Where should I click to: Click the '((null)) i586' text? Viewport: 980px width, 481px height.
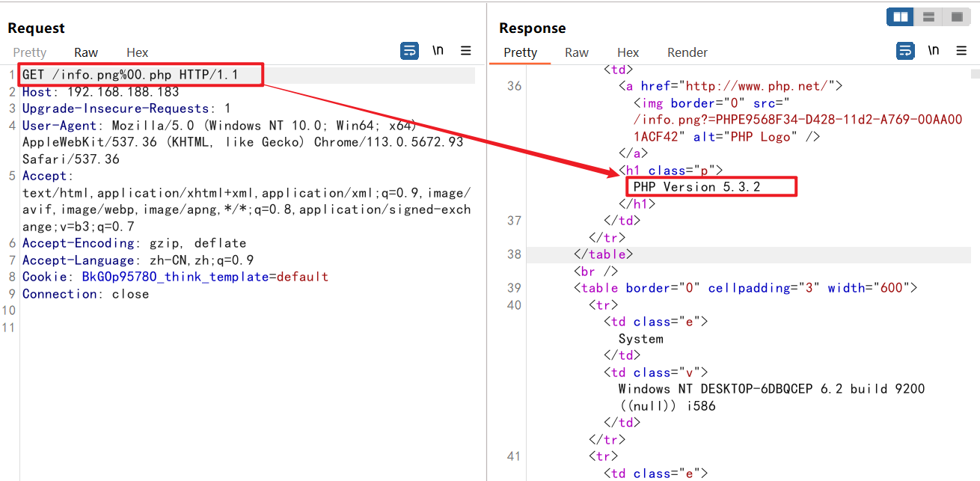[x=667, y=406]
